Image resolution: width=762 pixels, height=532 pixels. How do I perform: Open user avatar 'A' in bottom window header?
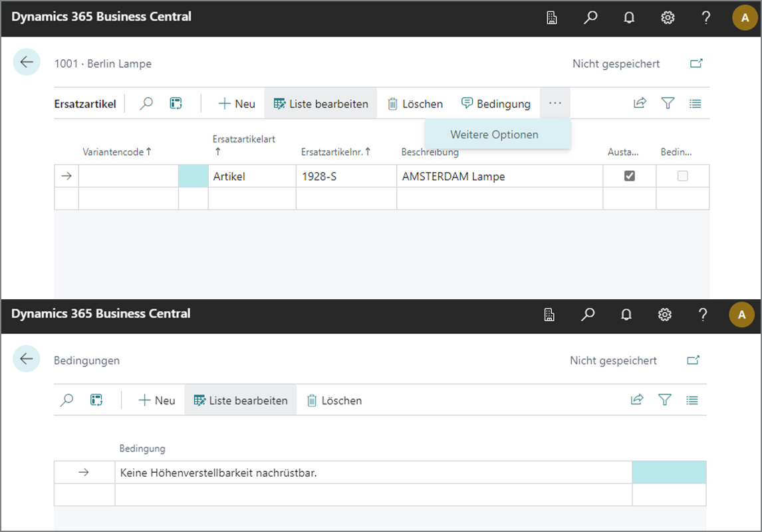pos(741,315)
